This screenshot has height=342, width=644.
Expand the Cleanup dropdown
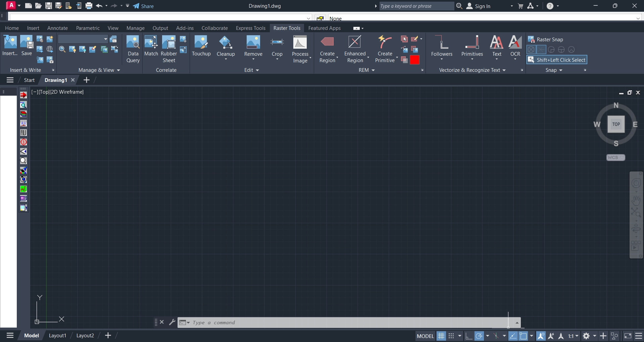(226, 59)
